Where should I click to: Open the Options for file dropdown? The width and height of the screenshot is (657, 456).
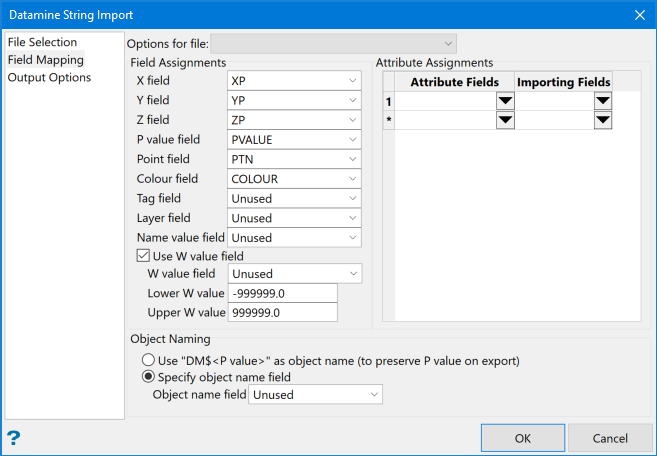334,43
